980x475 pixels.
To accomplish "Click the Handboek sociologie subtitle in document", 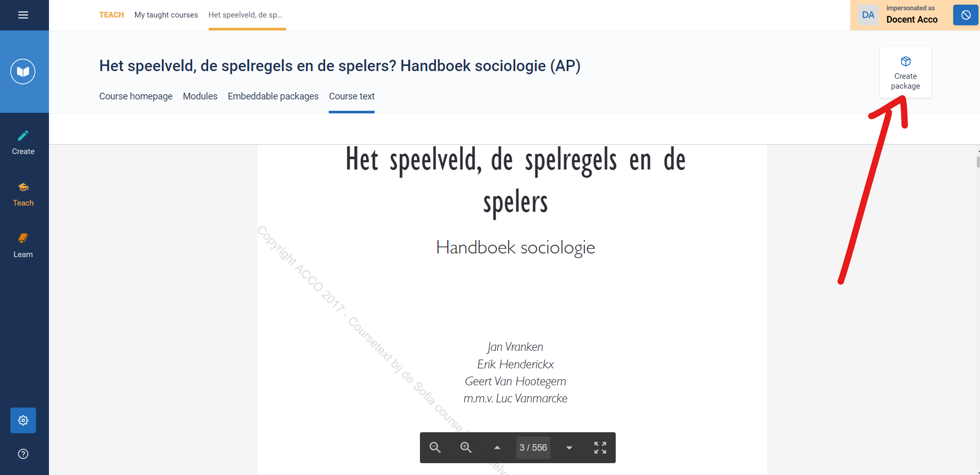I will [515, 247].
